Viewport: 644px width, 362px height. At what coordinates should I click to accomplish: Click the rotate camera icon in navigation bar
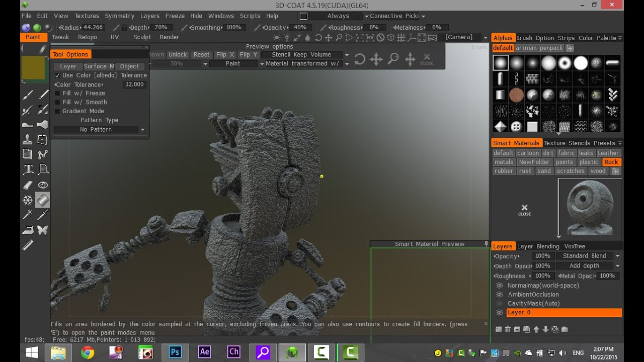tap(318, 37)
